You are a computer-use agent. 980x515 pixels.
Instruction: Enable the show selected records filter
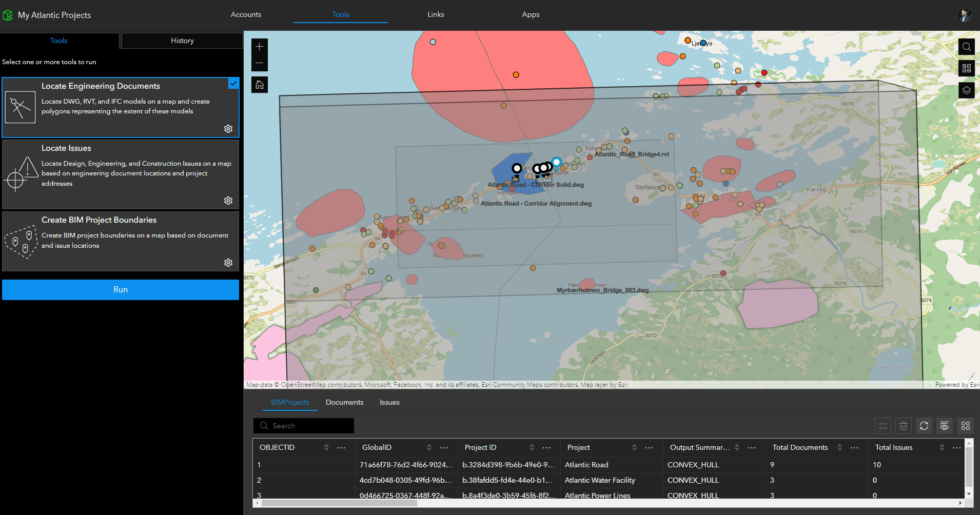pos(883,426)
